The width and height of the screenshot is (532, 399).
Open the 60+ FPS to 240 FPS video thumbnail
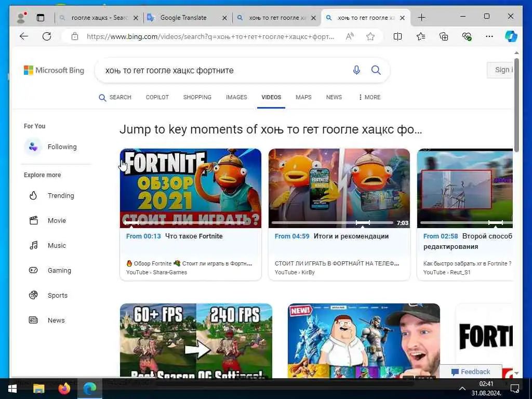point(196,340)
